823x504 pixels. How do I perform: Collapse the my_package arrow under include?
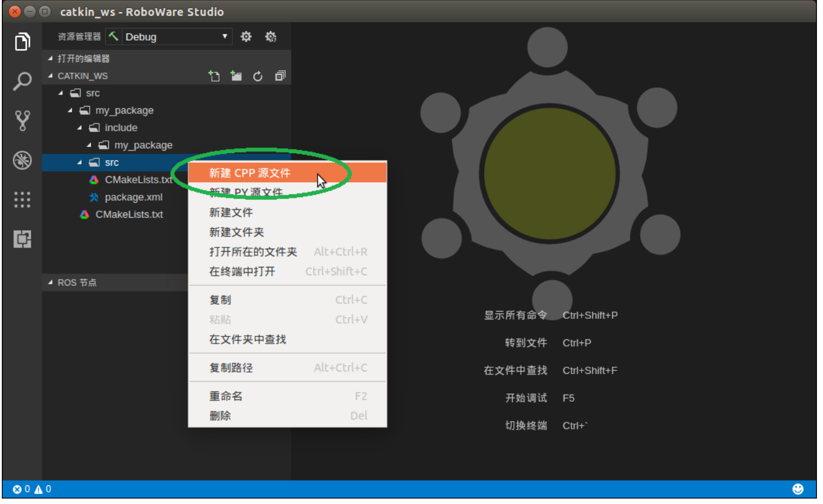(89, 145)
